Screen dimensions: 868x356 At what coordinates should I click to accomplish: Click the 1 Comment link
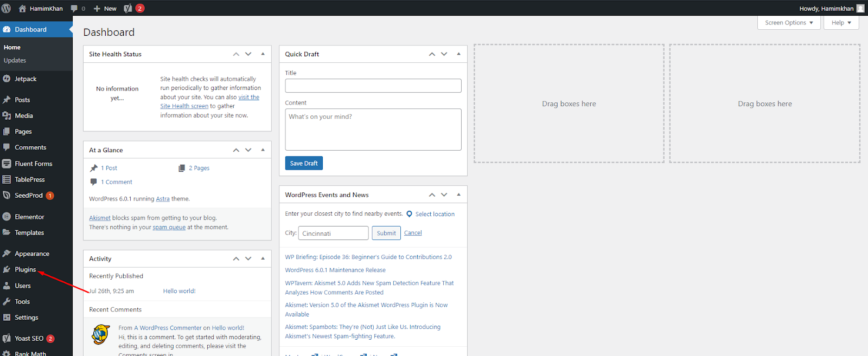tap(117, 182)
